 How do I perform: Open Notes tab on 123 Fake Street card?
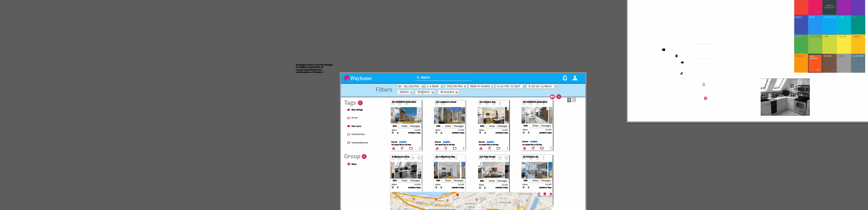(x=492, y=181)
